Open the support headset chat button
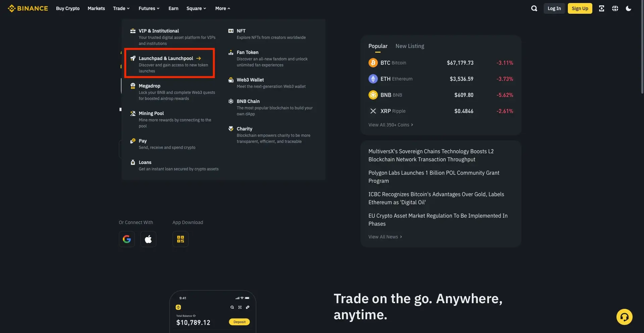 (624, 317)
